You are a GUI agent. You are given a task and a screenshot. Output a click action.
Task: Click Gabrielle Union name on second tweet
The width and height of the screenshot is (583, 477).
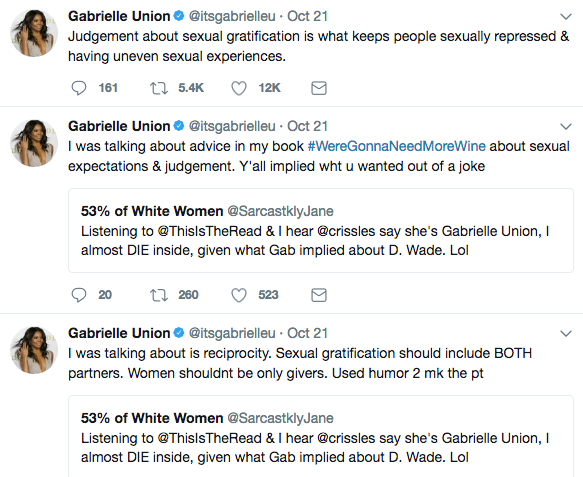click(x=119, y=126)
